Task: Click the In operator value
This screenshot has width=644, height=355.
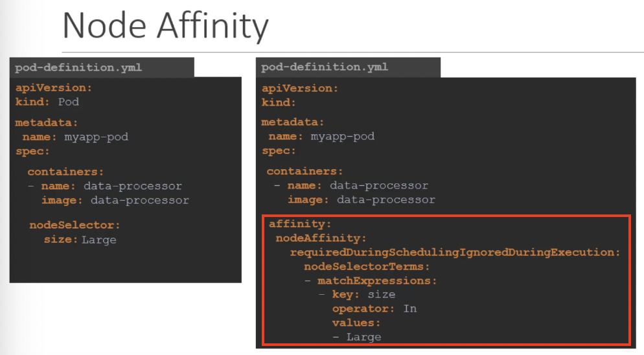Action: 410,308
